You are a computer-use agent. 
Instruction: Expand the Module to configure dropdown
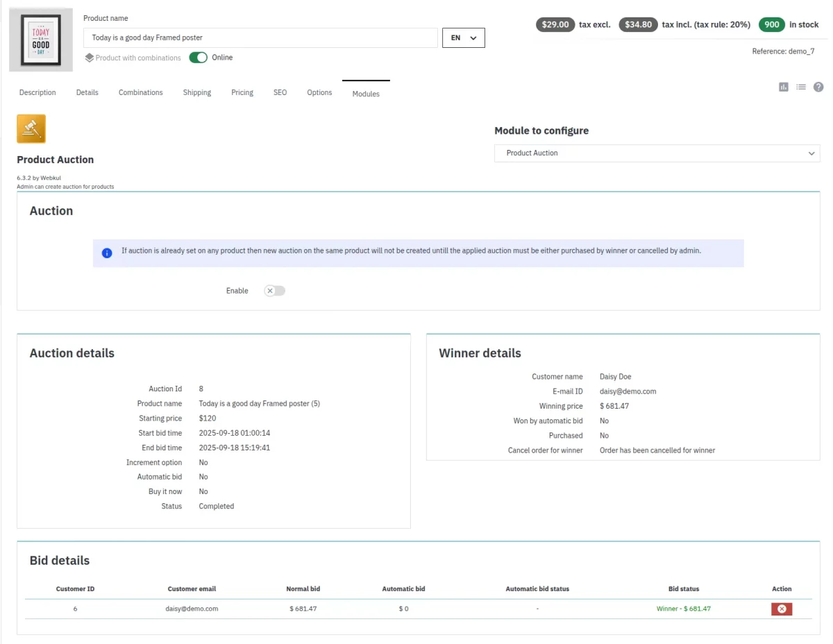657,153
